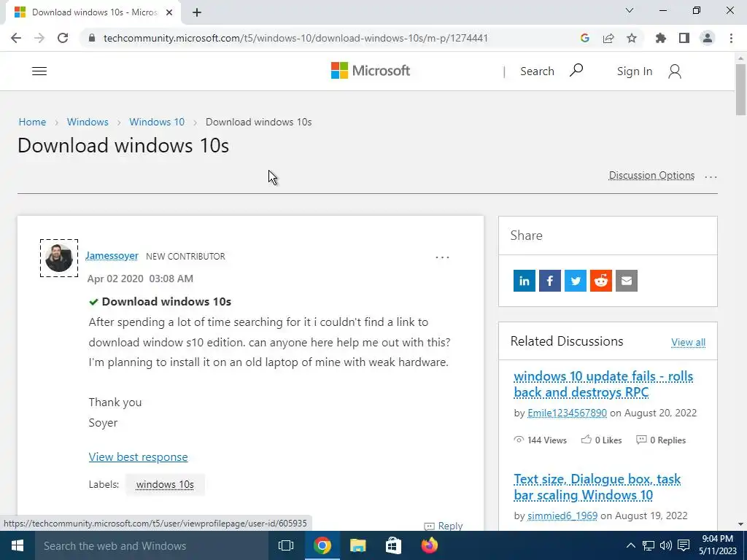Viewport: 747px width, 560px height.
Task: Go to Home breadcrumb
Action: pos(32,122)
